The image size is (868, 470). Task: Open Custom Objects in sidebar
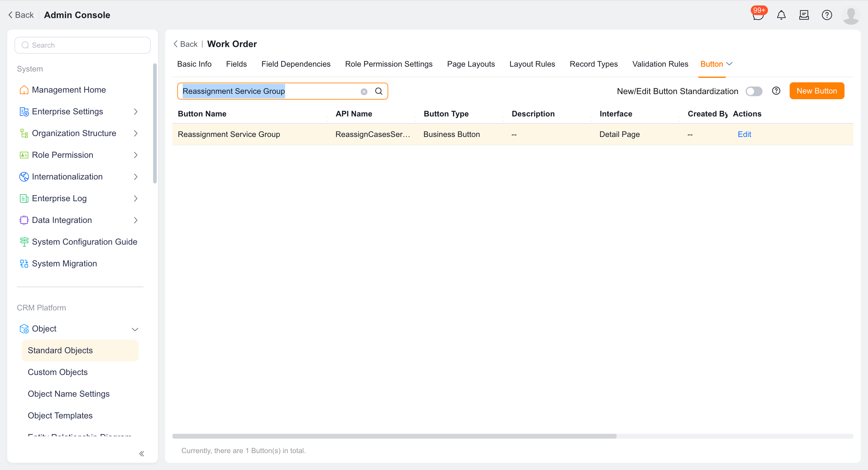point(58,372)
